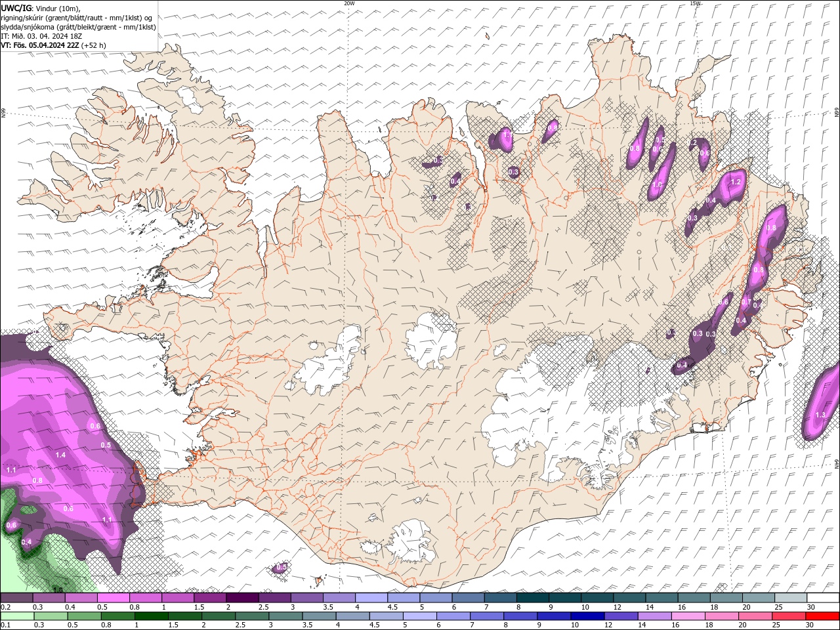Click the pale green first swatch of the lower legend row
Image resolution: width=840 pixels, height=630 pixels.
click(17, 616)
